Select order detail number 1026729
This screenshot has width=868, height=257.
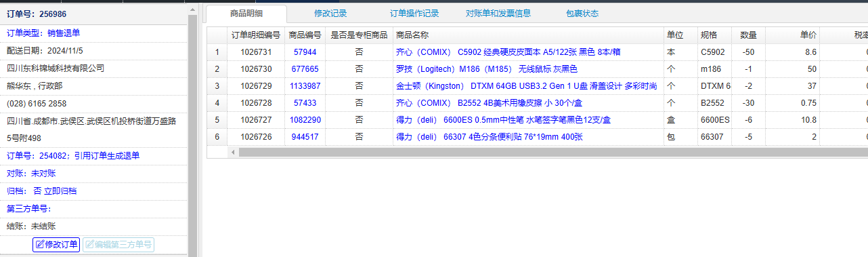[x=256, y=86]
